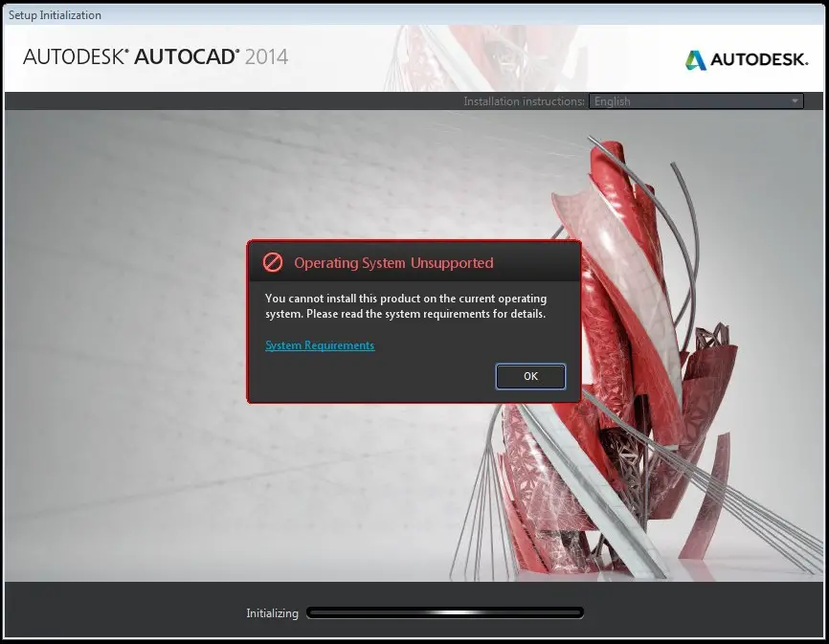Screen dimensions: 829x644
Task: Click the 'Installation instructions:' label
Action: click(524, 100)
